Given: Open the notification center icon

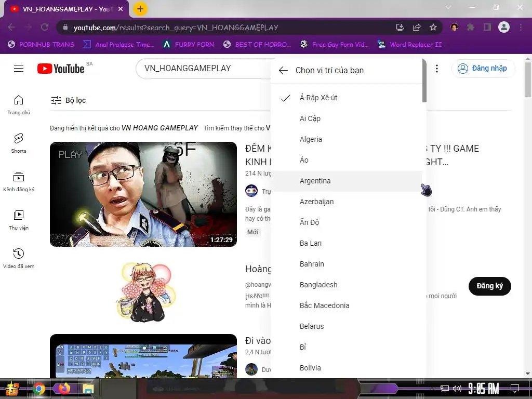Looking at the screenshot, I should (x=515, y=388).
